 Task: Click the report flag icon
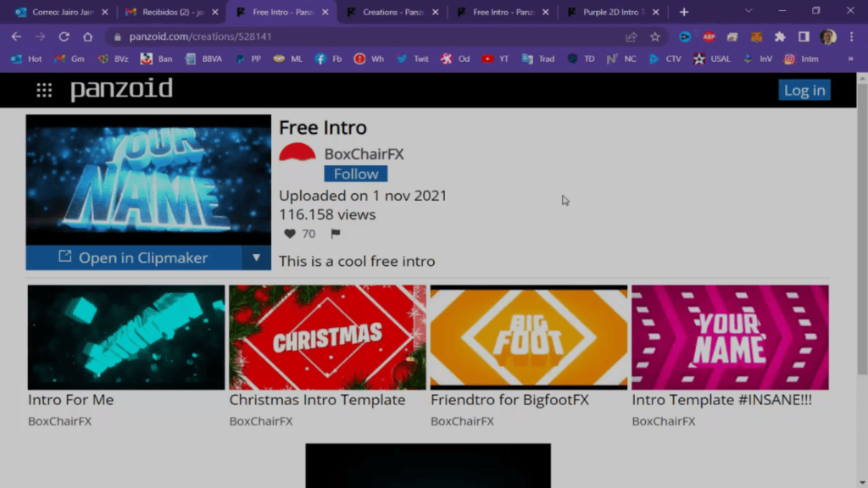coord(336,234)
